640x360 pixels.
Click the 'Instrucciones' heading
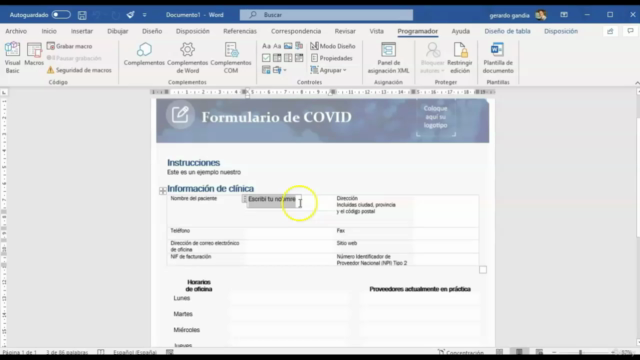(x=193, y=162)
